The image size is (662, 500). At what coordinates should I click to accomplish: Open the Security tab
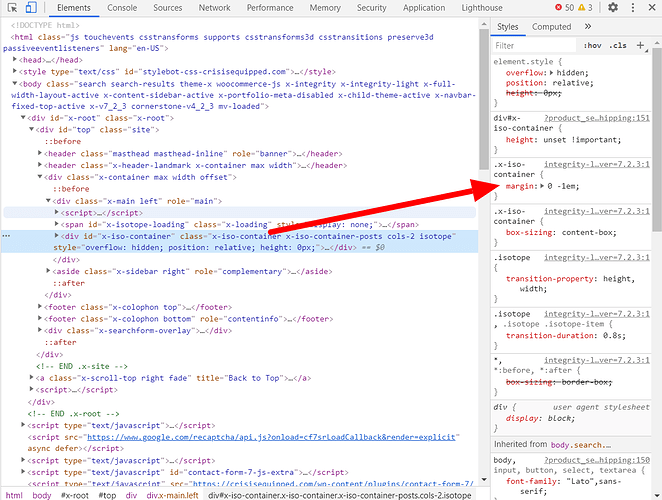click(372, 8)
